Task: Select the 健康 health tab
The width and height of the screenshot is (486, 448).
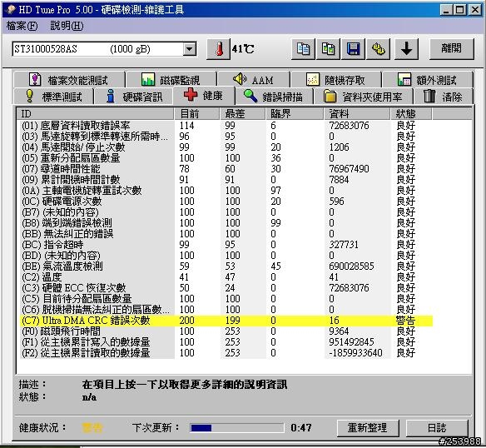Action: coord(204,95)
